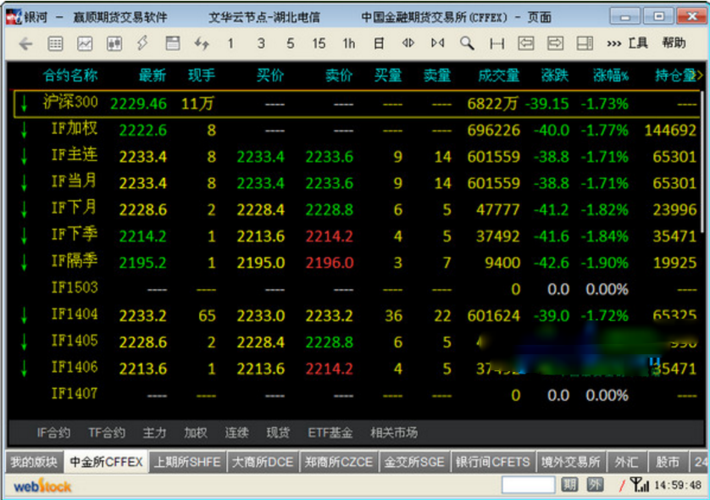
Task: Switch to the 大商所DCE tab
Action: [262, 462]
